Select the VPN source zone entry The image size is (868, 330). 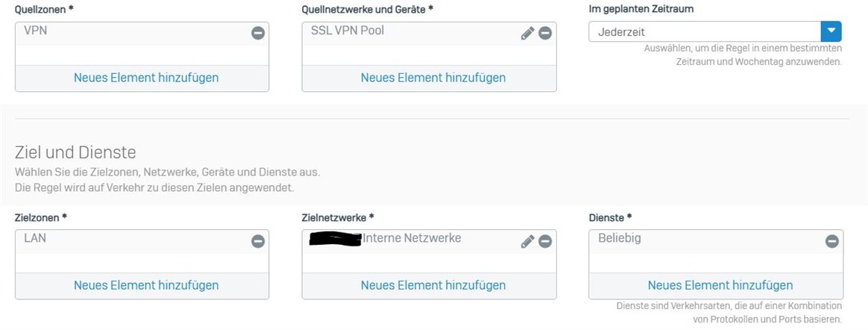click(36, 31)
